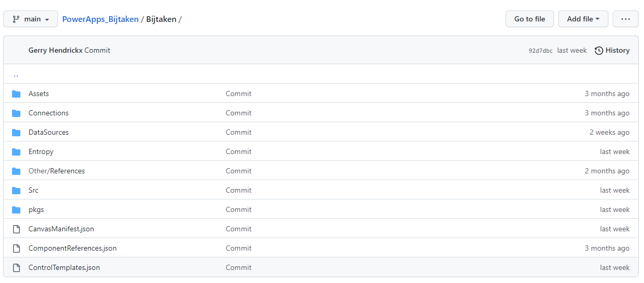The height and width of the screenshot is (283, 644).
Task: Click the Connections folder icon
Action: pos(16,113)
